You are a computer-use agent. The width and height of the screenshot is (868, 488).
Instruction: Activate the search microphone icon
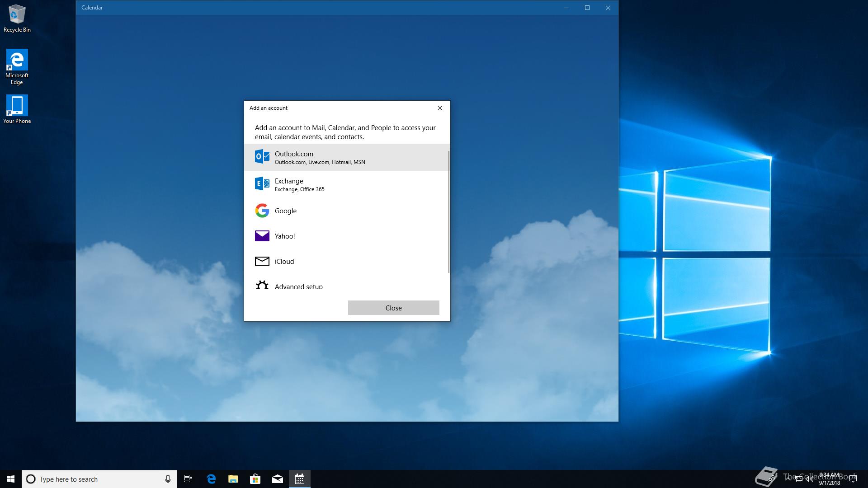pos(168,479)
